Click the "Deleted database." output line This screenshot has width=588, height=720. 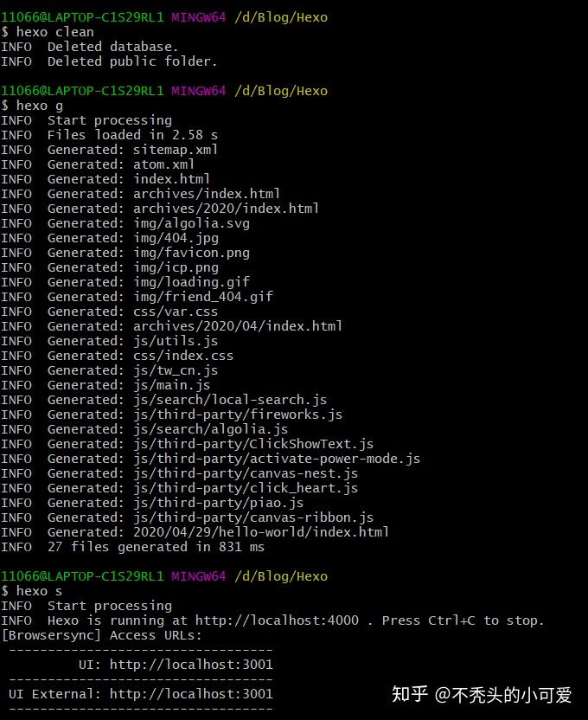[112, 47]
